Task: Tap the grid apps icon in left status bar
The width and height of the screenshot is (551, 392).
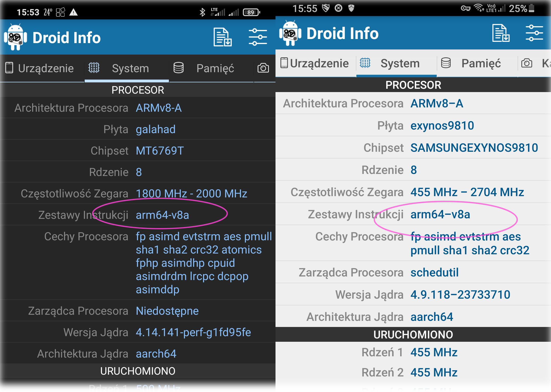Action: point(60,12)
